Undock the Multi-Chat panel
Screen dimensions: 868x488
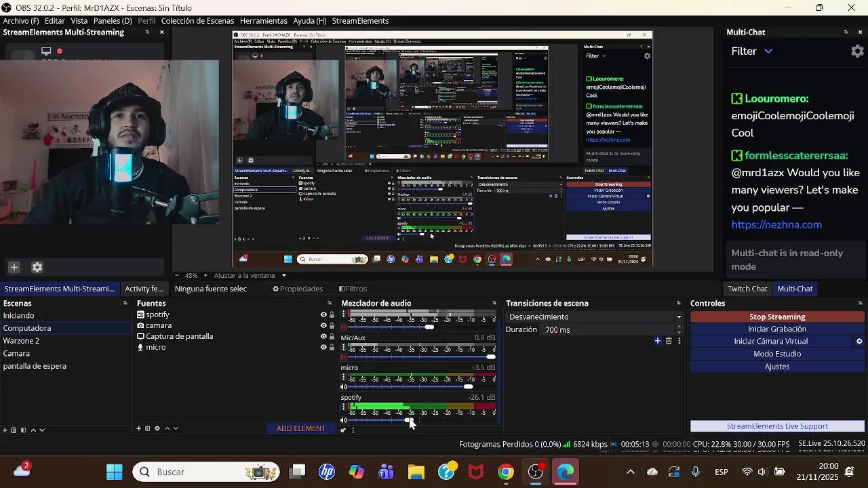coord(846,33)
